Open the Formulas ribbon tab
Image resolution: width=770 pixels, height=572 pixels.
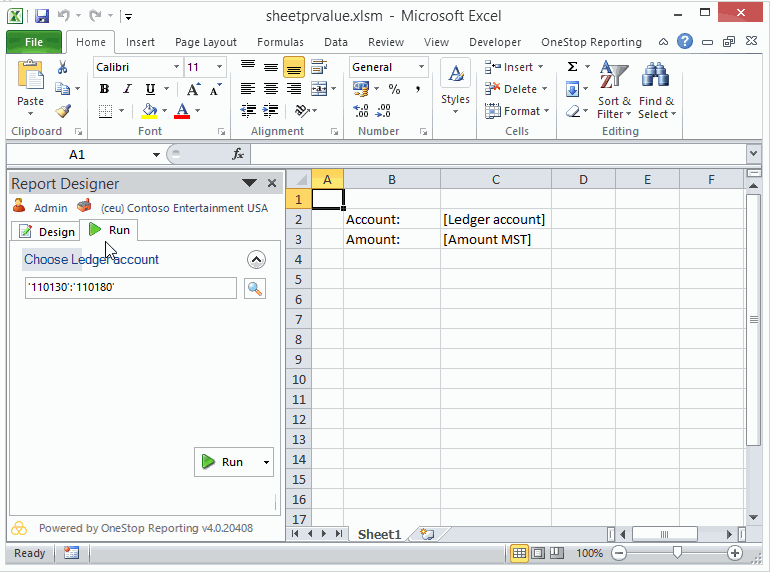(280, 42)
